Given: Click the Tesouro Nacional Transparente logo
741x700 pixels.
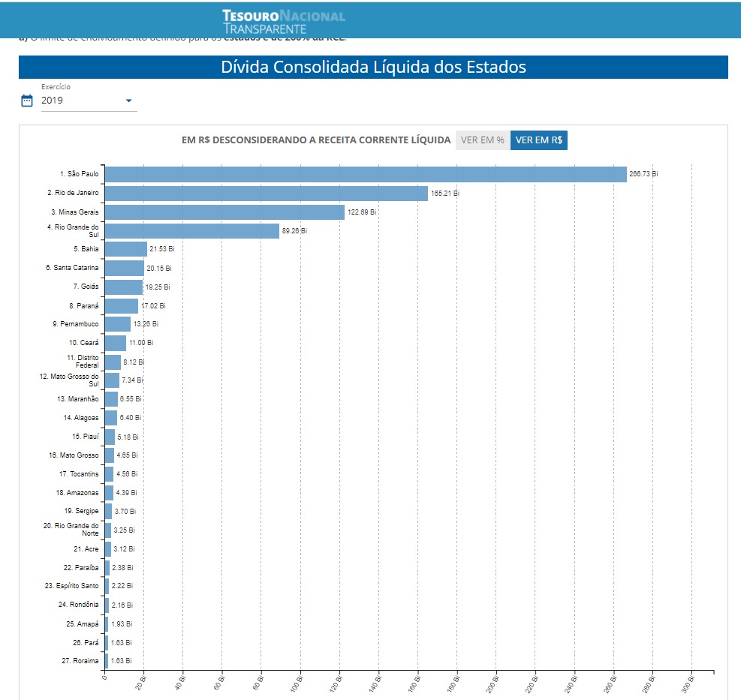Looking at the screenshot, I should (284, 21).
